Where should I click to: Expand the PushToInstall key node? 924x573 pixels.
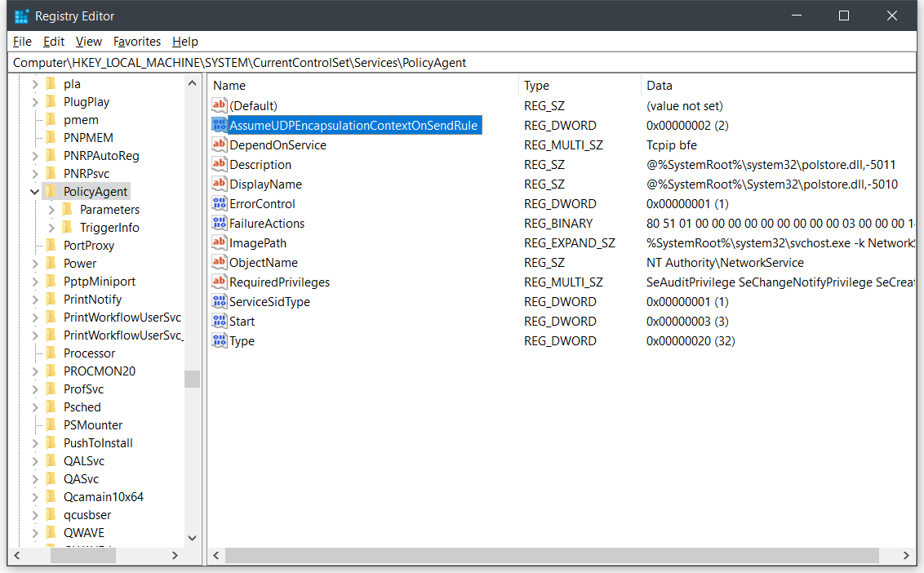pyautogui.click(x=35, y=443)
